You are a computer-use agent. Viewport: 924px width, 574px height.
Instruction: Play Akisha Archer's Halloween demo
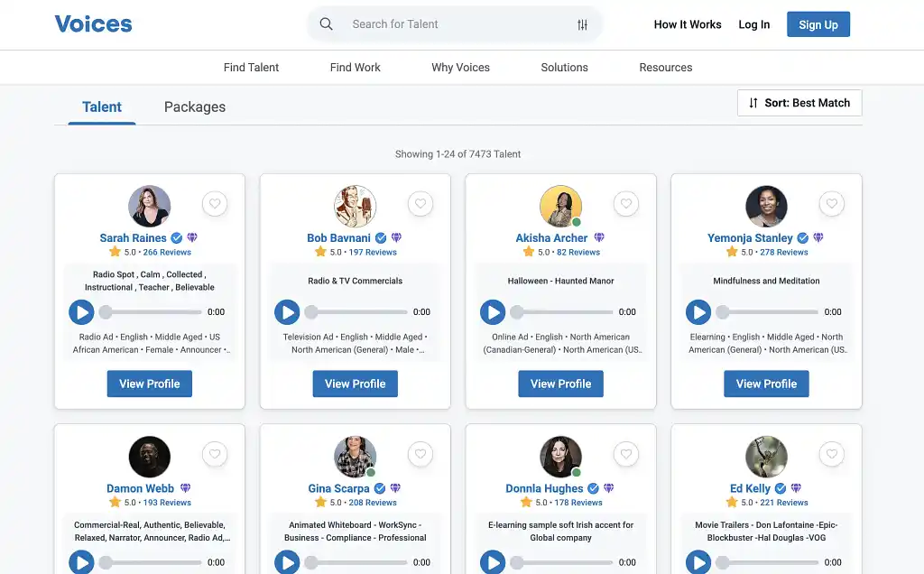[493, 312]
